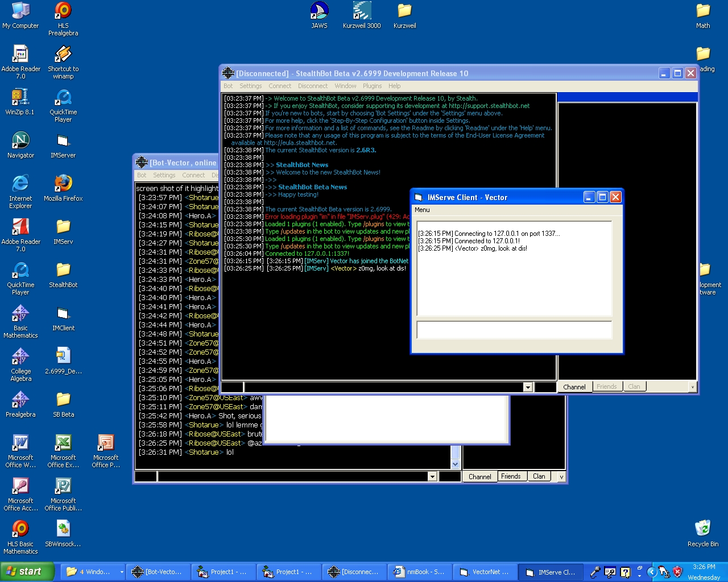Launch Shortcut to winamp icon
This screenshot has height=582, width=728.
coord(63,62)
